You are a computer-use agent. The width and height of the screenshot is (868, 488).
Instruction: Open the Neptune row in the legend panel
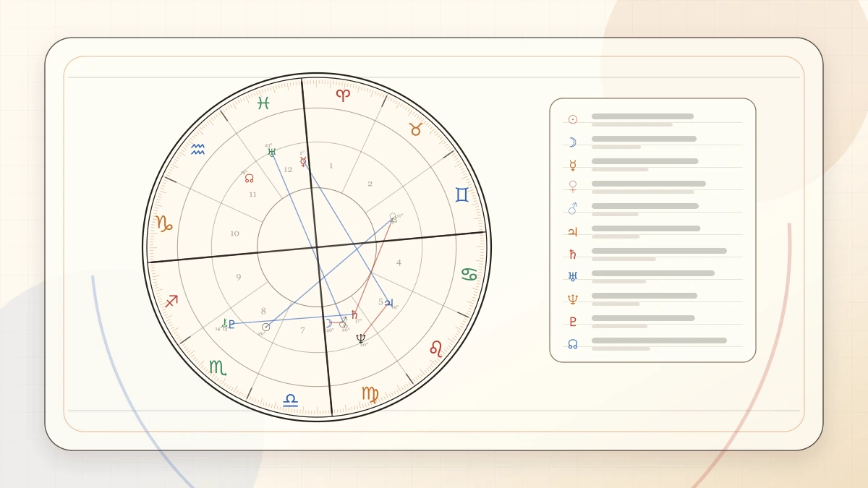[x=653, y=299]
